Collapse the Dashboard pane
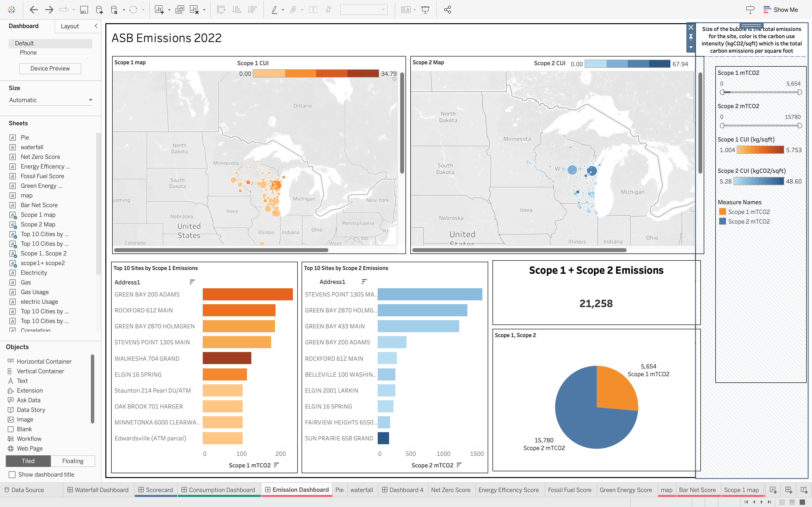 click(96, 26)
